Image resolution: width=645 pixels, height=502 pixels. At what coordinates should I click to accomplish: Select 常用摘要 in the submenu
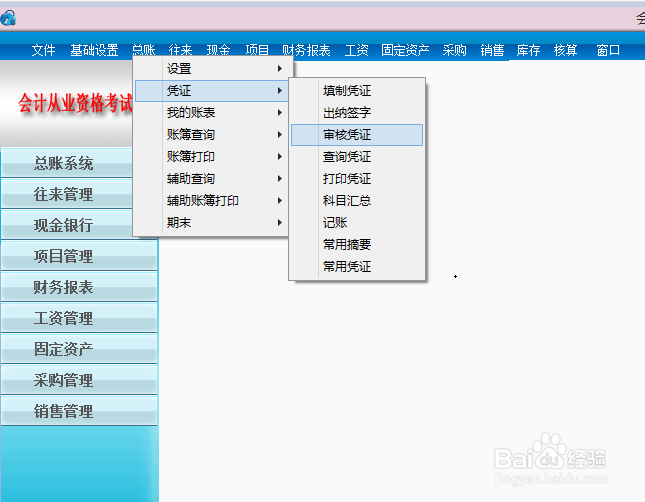pyautogui.click(x=357, y=244)
